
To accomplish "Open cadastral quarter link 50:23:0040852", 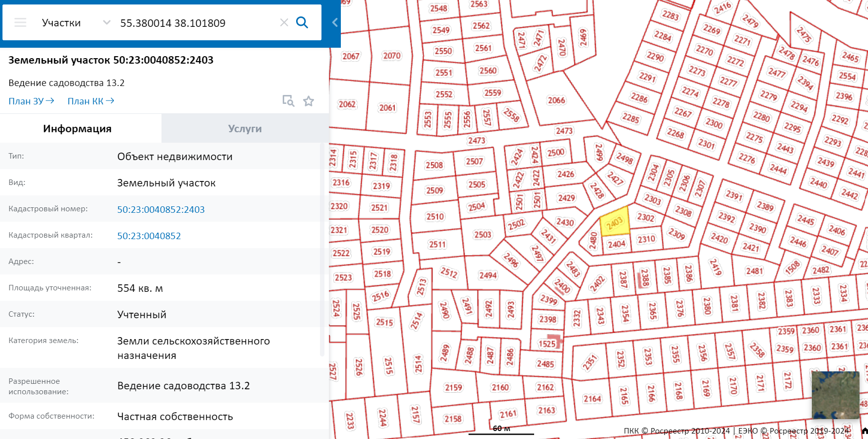I will (x=149, y=236).
